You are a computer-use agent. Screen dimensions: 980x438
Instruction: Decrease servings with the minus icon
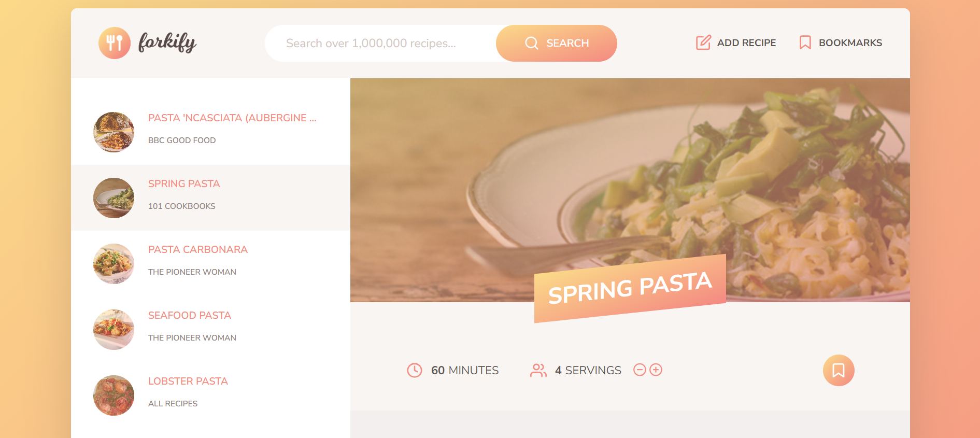[640, 370]
